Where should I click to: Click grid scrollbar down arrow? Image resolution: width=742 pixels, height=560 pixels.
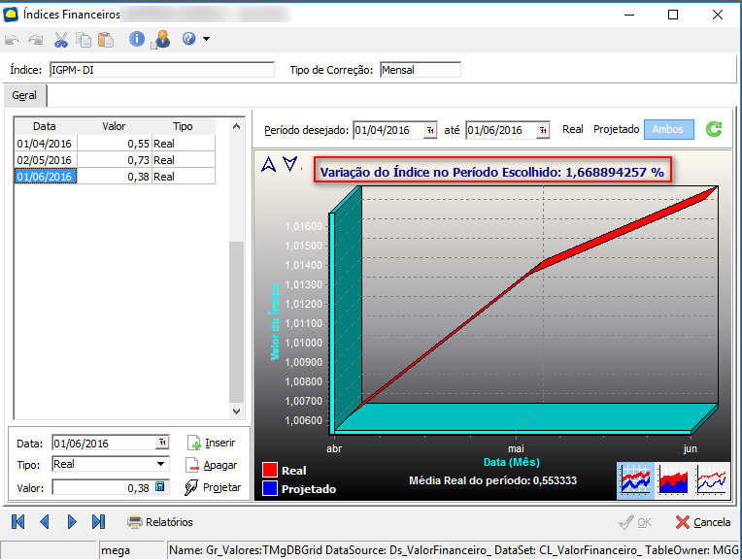tap(237, 411)
